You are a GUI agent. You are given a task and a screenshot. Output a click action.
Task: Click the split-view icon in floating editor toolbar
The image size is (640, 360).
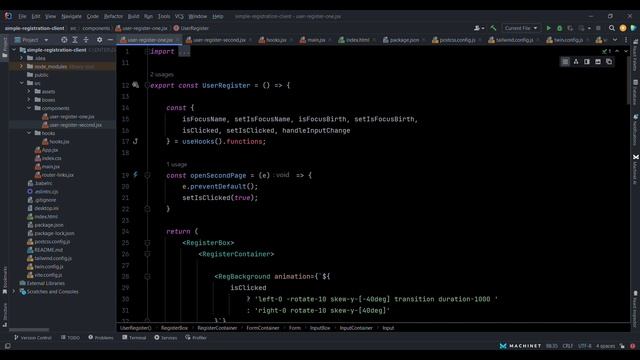coord(587,62)
